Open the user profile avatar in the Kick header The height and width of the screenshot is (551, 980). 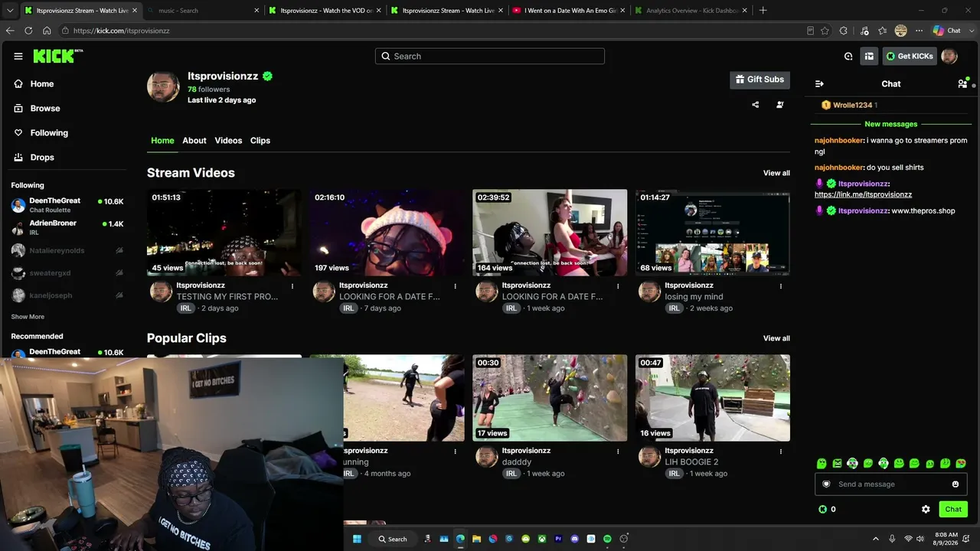(x=949, y=56)
